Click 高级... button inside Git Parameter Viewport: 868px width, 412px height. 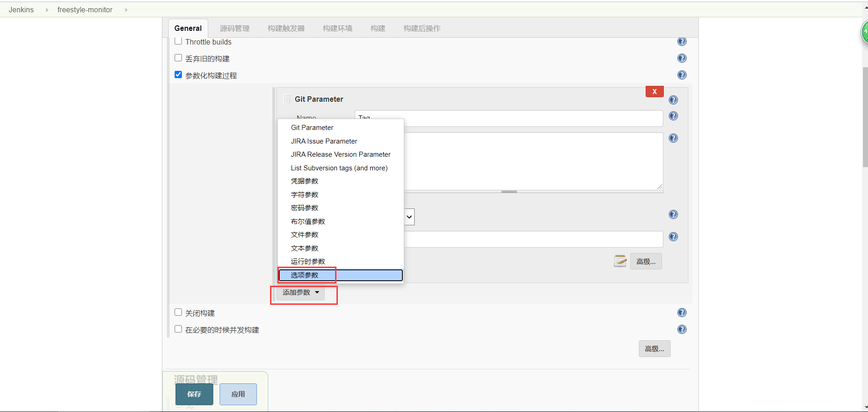coord(646,262)
